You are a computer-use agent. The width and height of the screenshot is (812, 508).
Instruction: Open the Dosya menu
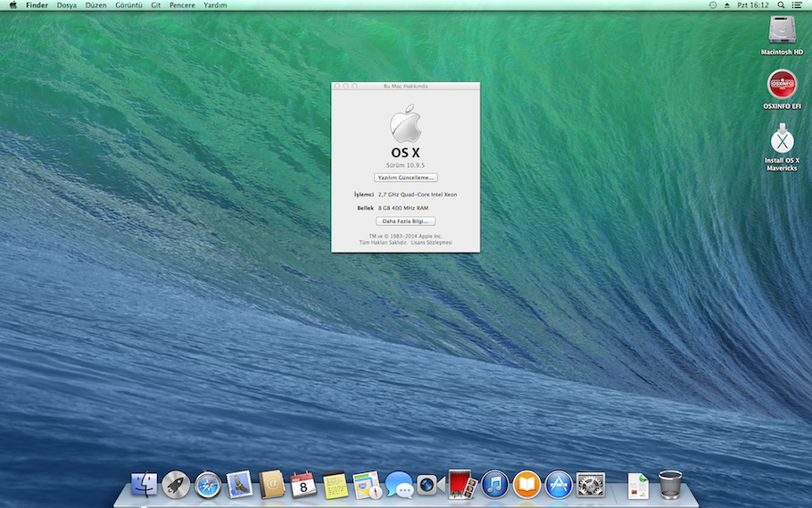[x=66, y=5]
